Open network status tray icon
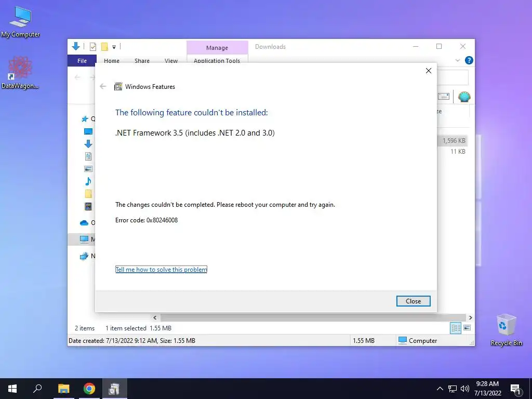 [x=453, y=389]
